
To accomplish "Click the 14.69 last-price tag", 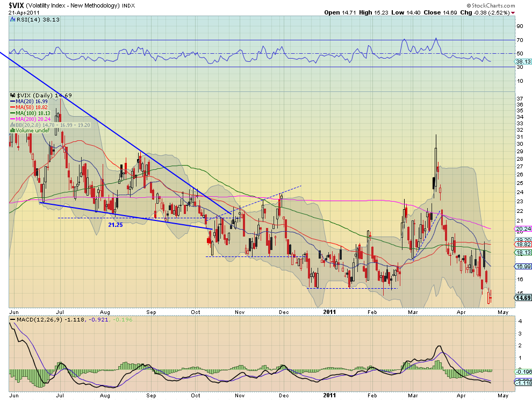I will tap(523, 298).
